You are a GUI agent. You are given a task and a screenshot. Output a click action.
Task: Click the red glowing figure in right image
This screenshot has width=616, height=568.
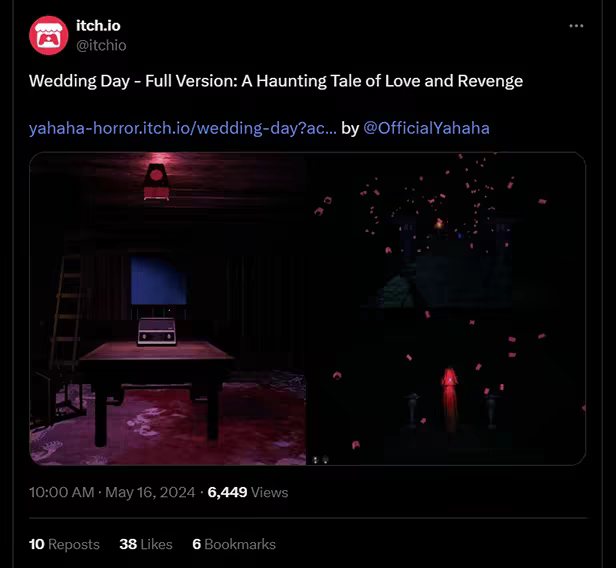449,397
